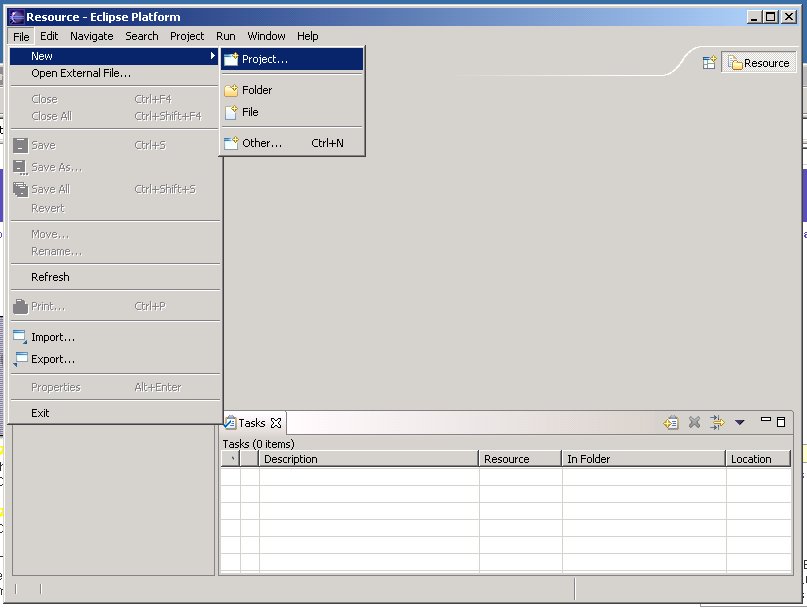Click Close All in the File menu

116,116
